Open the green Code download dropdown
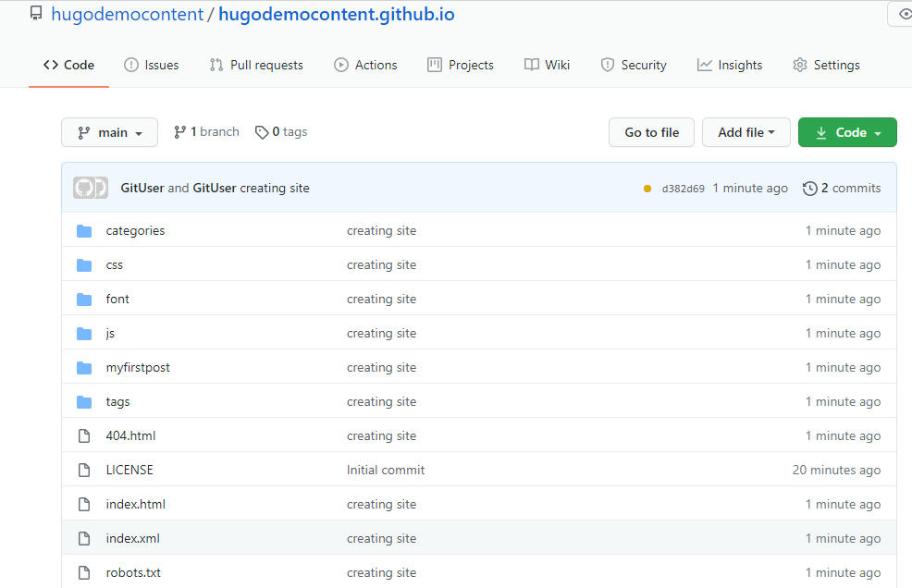Screen dimensions: 912x588 (846, 131)
